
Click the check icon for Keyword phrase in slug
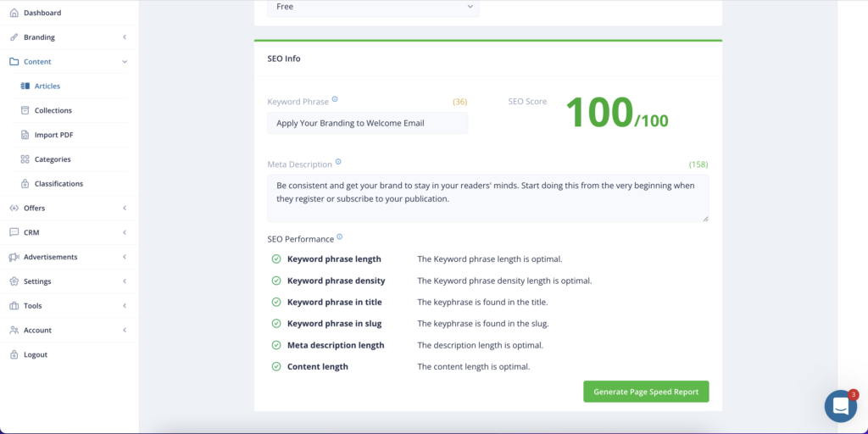point(275,323)
